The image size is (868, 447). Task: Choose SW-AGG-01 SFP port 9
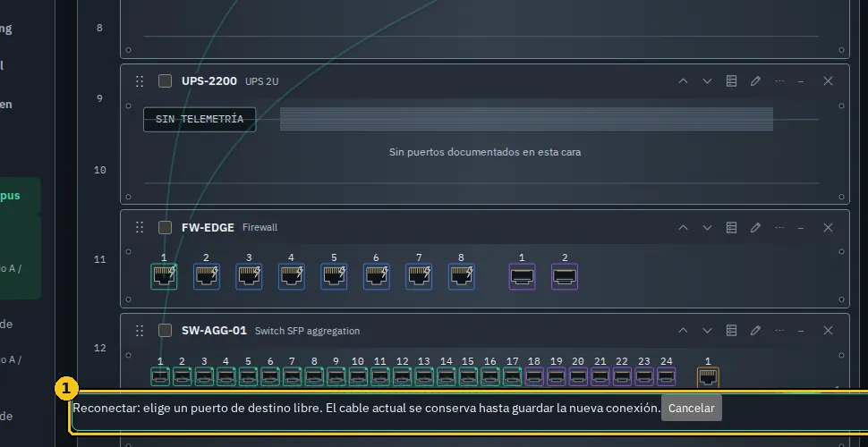pos(336,376)
